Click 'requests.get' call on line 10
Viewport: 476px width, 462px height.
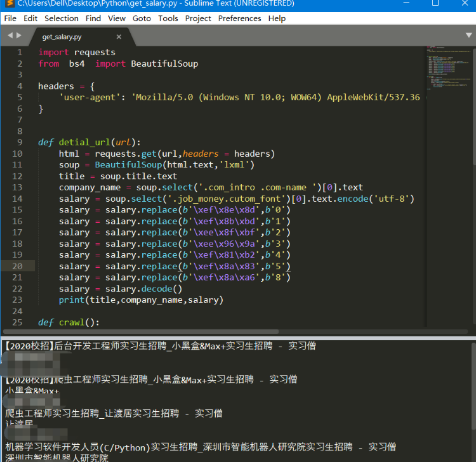[126, 154]
